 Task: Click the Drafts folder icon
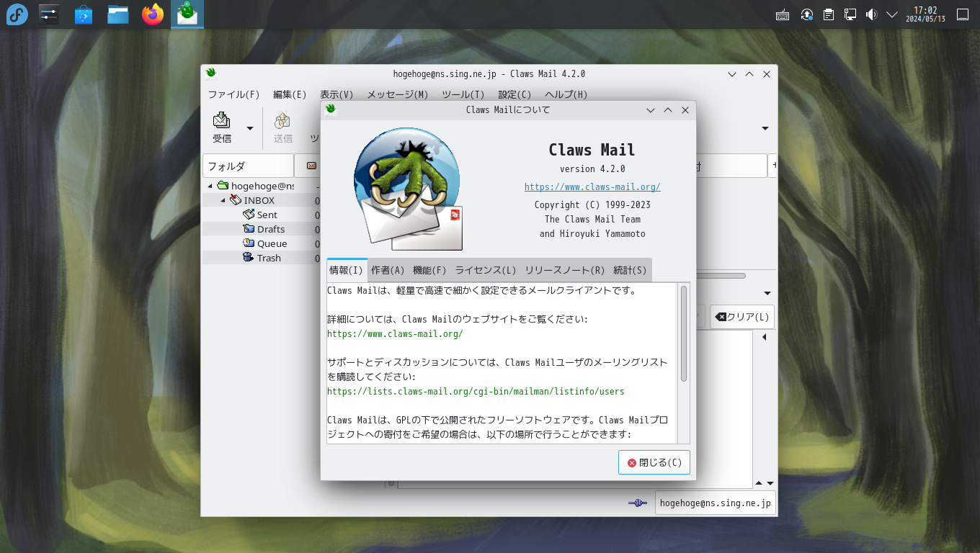[249, 229]
